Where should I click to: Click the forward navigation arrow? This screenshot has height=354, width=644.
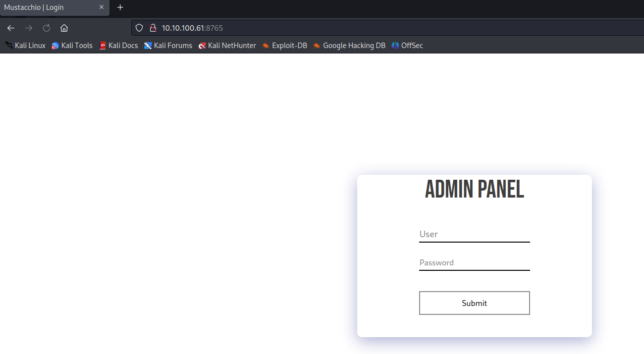point(29,28)
